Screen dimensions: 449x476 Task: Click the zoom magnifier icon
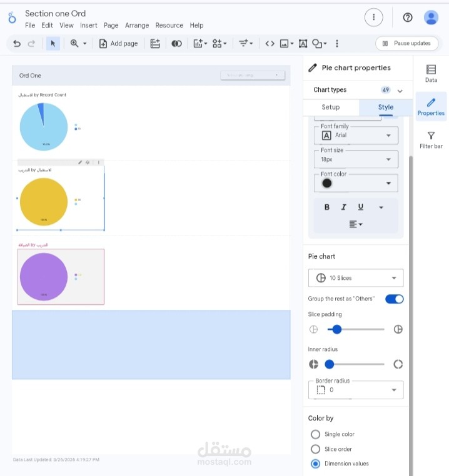coord(74,43)
